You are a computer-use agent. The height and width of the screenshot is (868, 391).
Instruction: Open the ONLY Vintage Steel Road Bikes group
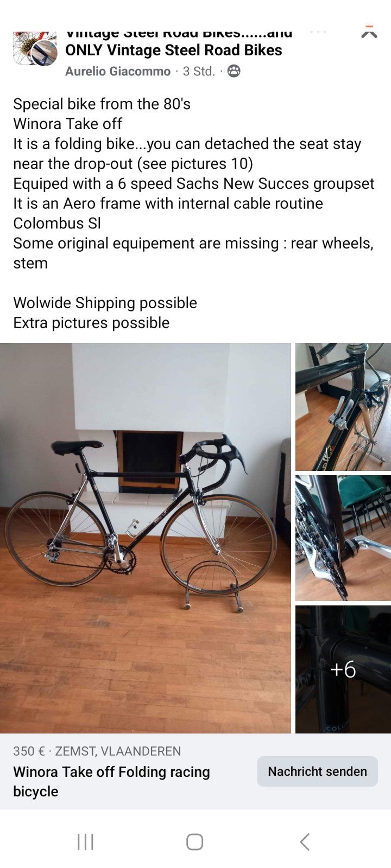pos(174,50)
